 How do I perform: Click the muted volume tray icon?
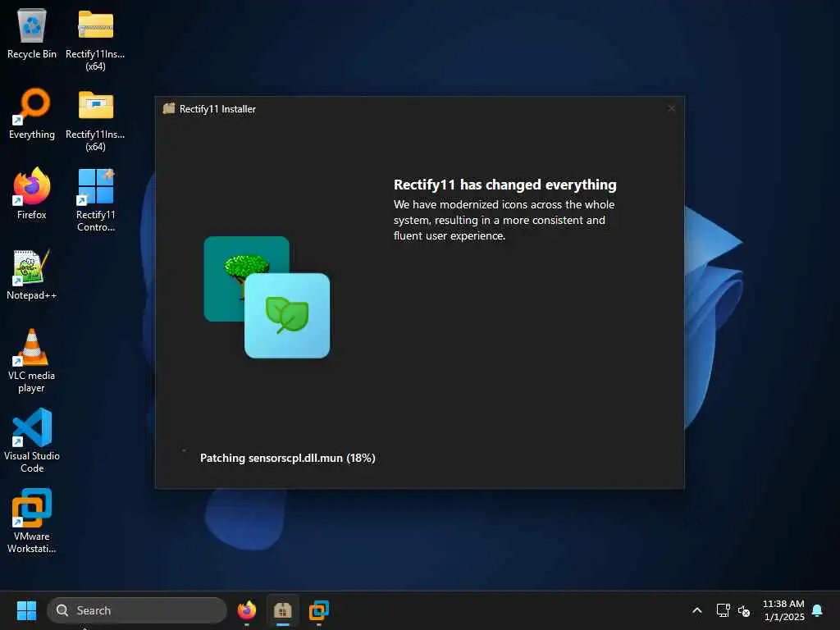point(744,610)
